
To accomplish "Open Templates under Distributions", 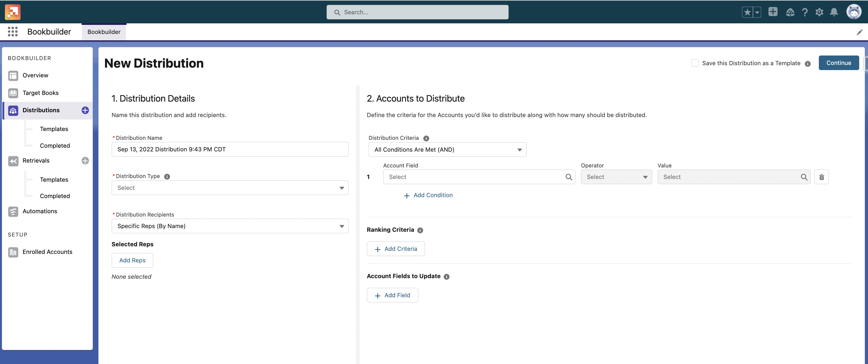I will coord(54,129).
